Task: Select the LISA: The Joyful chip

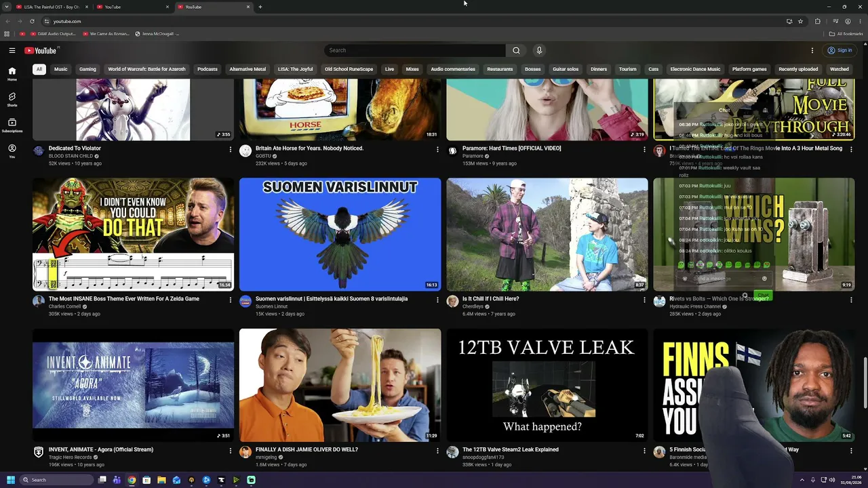Action: (x=295, y=69)
